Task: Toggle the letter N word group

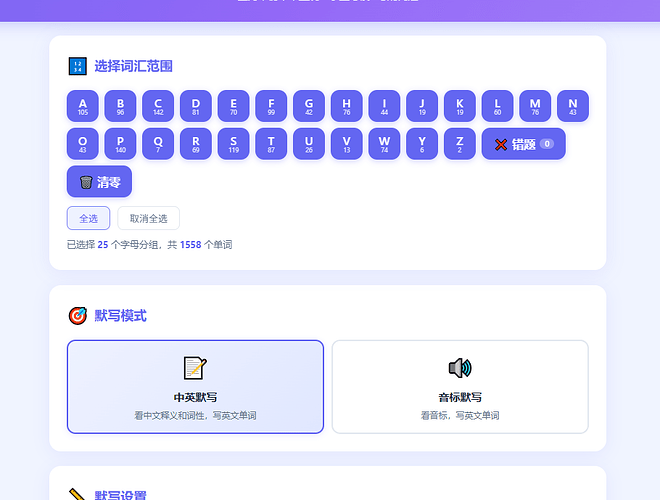Action: click(x=573, y=106)
